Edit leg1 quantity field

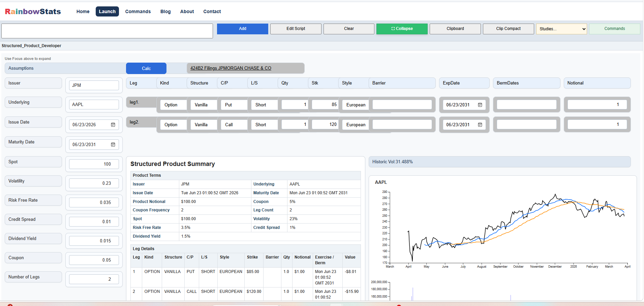(x=295, y=105)
